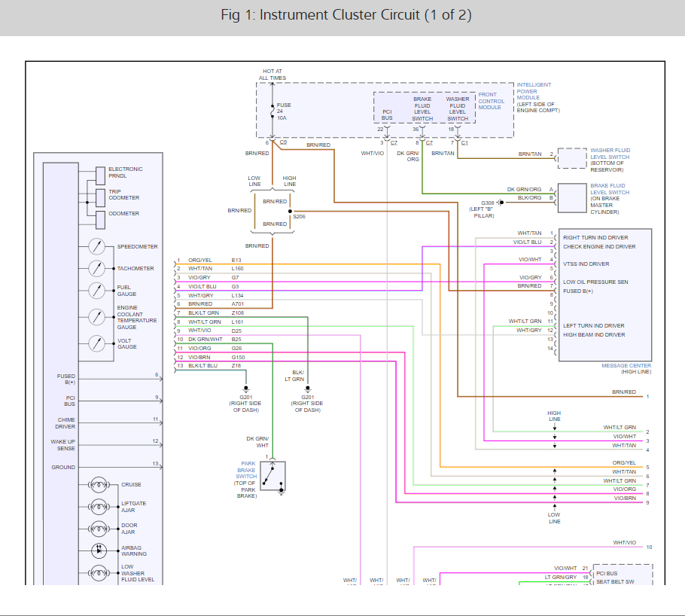Image resolution: width=685 pixels, height=616 pixels.
Task: Select circuit code G150
Action: (238, 357)
